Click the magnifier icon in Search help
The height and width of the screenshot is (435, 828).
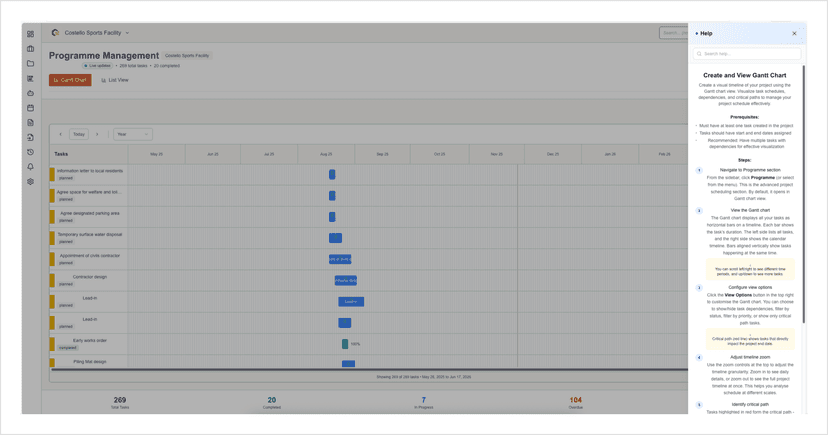click(699, 54)
